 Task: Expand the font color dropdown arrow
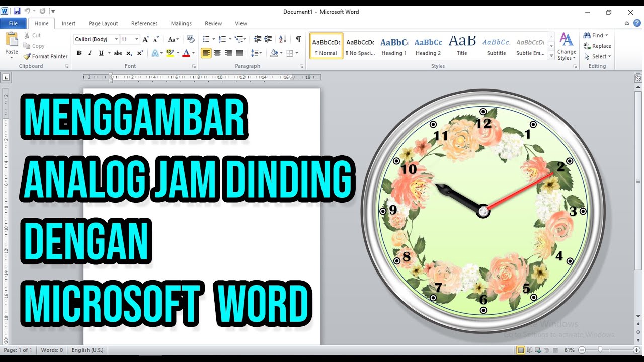[x=194, y=53]
